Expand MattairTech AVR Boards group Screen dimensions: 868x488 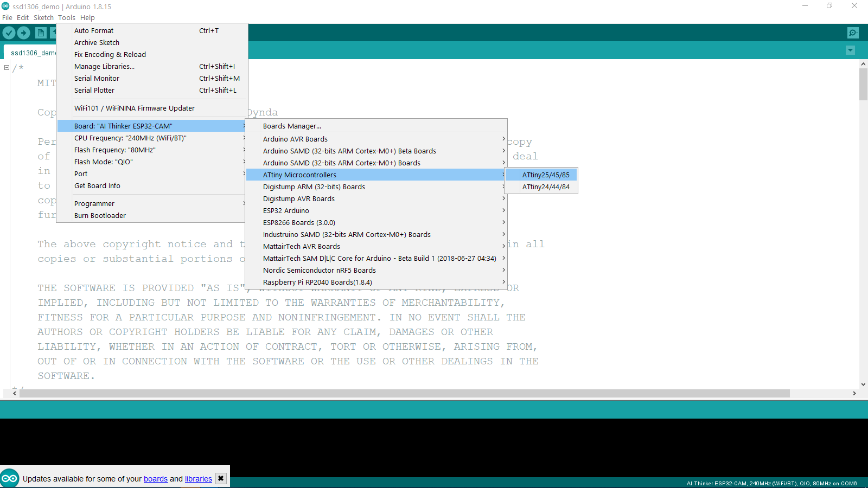[x=376, y=247]
